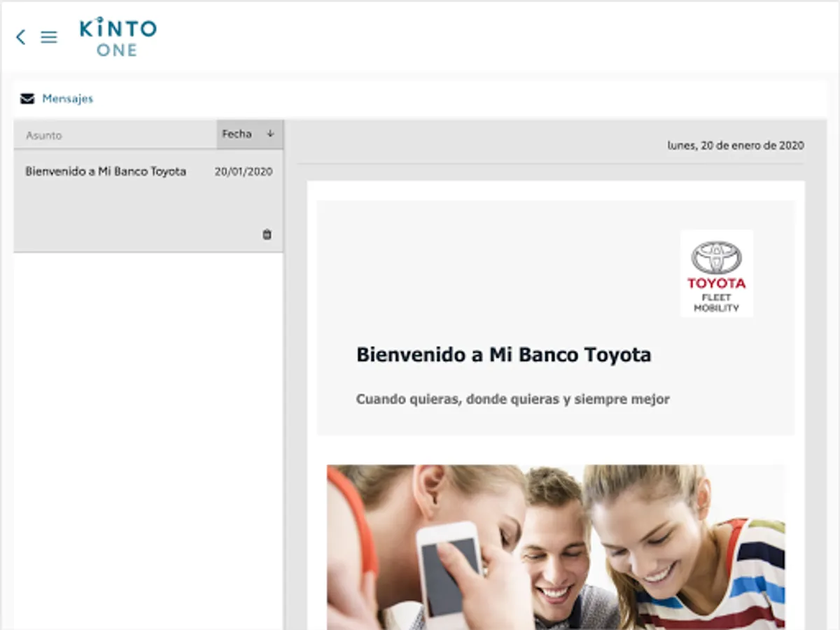Screen dimensions: 840x630
Task: Sort messages by Asunto column
Action: click(x=44, y=135)
